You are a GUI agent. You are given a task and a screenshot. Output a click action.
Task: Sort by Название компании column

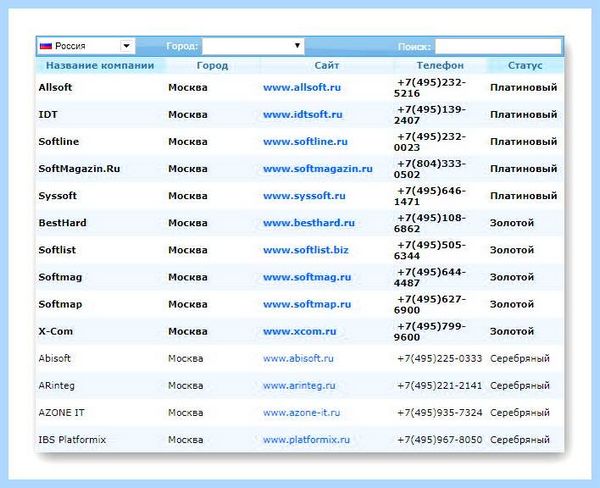100,65
